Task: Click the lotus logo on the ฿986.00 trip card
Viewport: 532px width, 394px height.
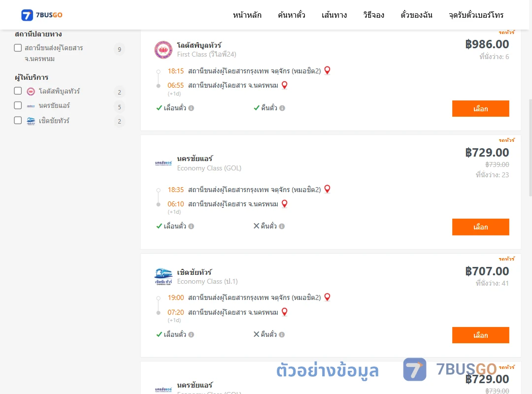Action: coord(163,50)
